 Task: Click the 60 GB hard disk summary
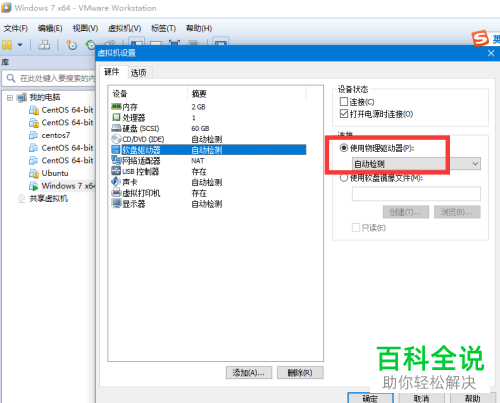(200, 128)
